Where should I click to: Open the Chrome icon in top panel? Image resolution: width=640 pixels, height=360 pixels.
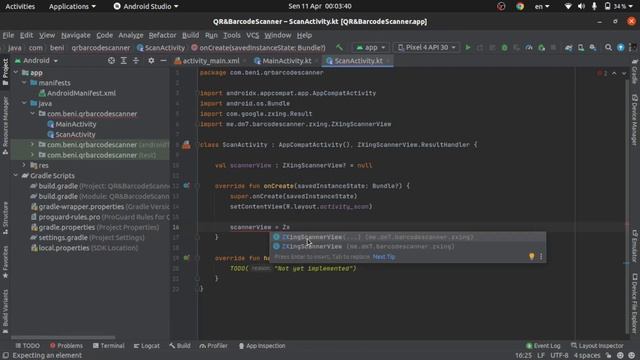point(520,7)
